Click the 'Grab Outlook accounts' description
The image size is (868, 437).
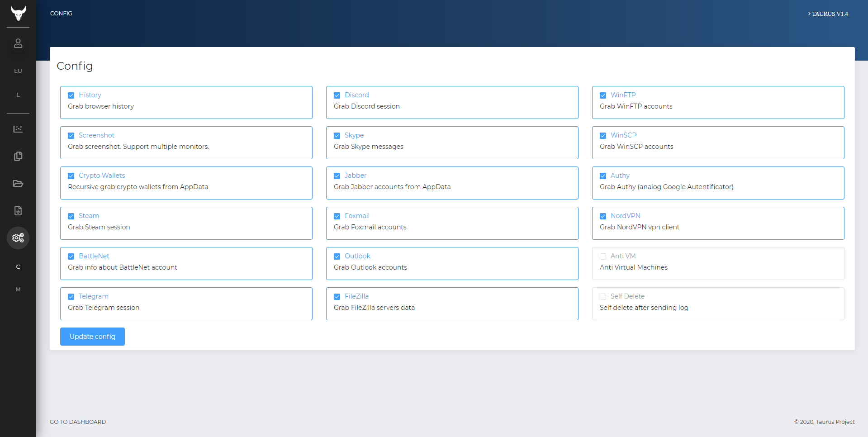370,267
